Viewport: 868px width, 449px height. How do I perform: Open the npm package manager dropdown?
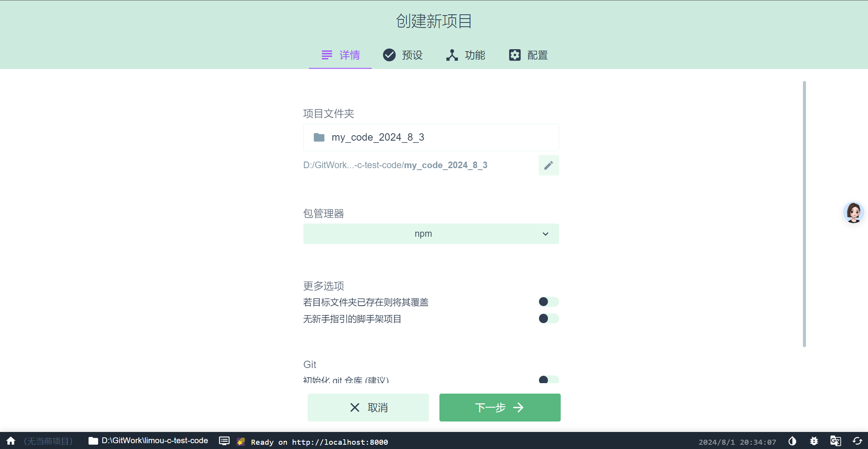[431, 234]
